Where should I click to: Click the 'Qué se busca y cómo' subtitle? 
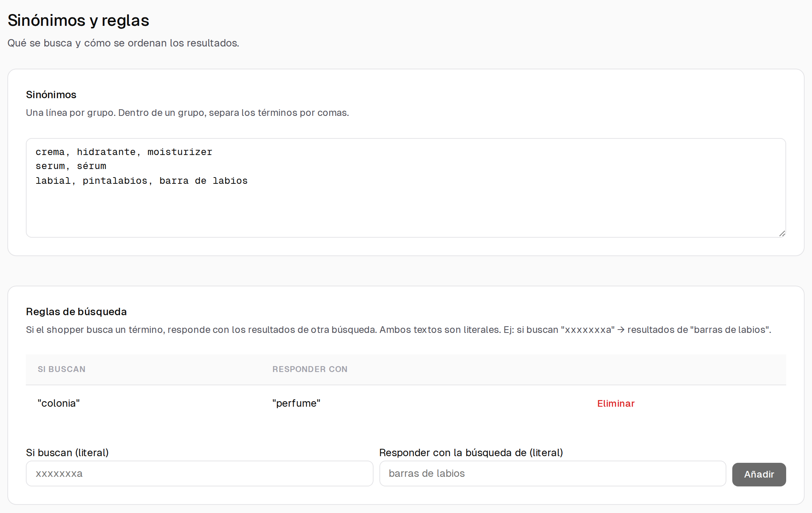pyautogui.click(x=123, y=43)
